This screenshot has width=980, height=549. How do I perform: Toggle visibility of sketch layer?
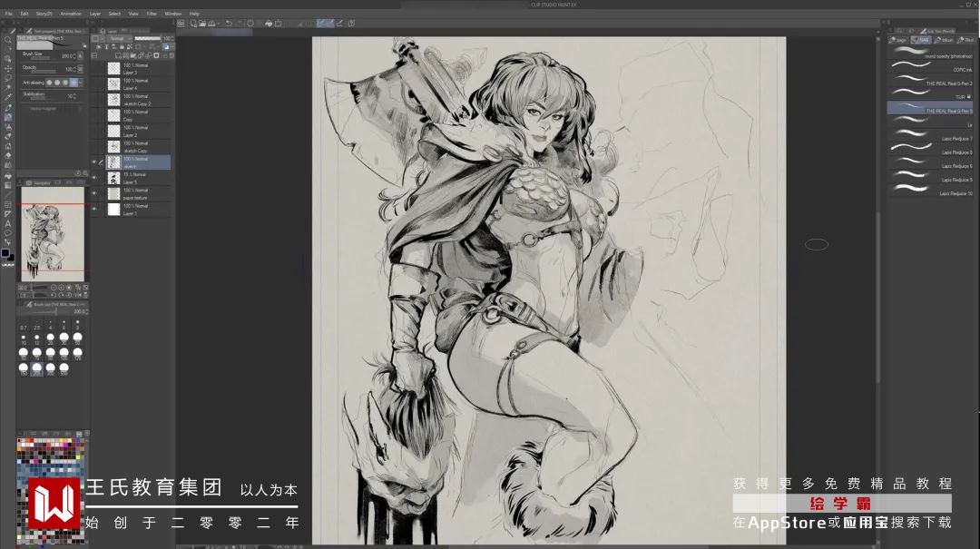94,162
